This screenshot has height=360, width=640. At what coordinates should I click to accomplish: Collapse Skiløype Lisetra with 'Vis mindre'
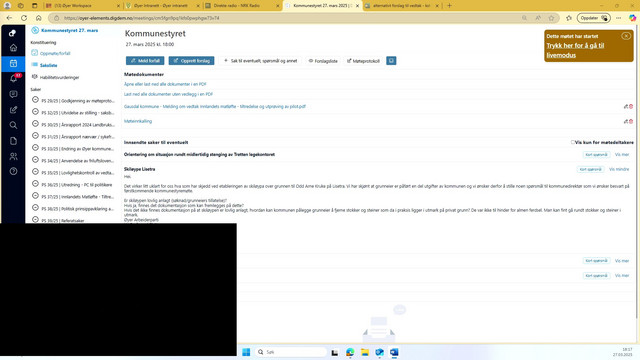[619, 169]
